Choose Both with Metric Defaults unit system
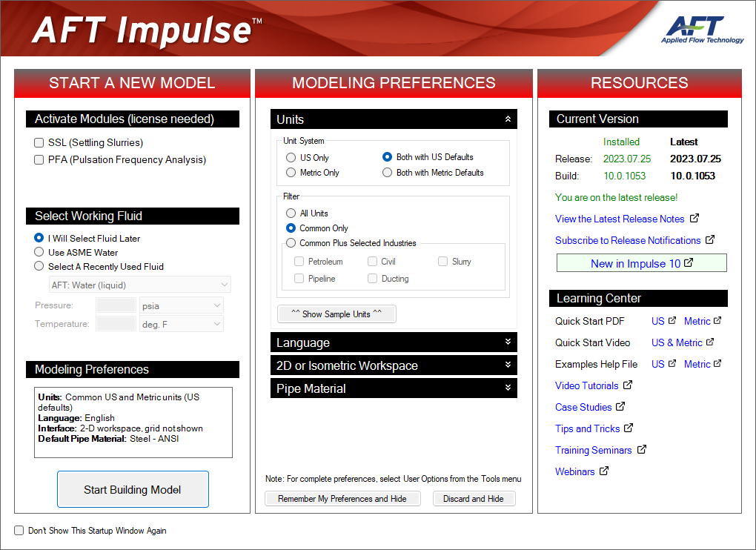The image size is (756, 550). (x=387, y=172)
